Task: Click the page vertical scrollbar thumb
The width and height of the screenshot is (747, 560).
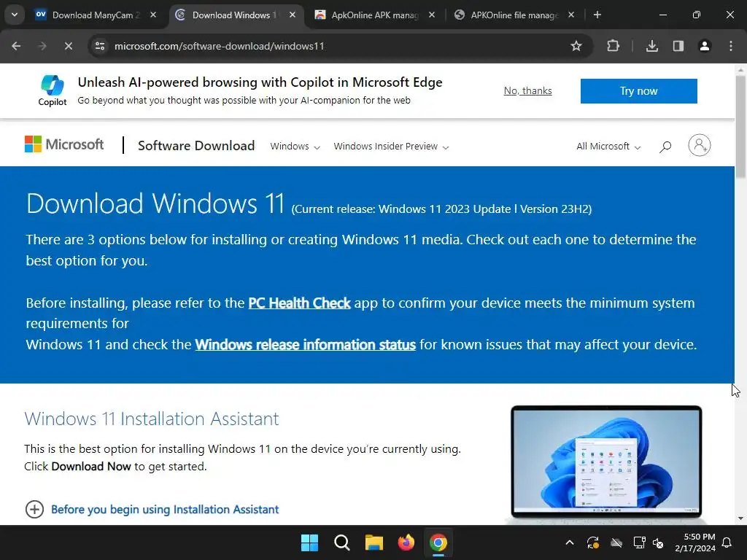Action: [x=741, y=127]
